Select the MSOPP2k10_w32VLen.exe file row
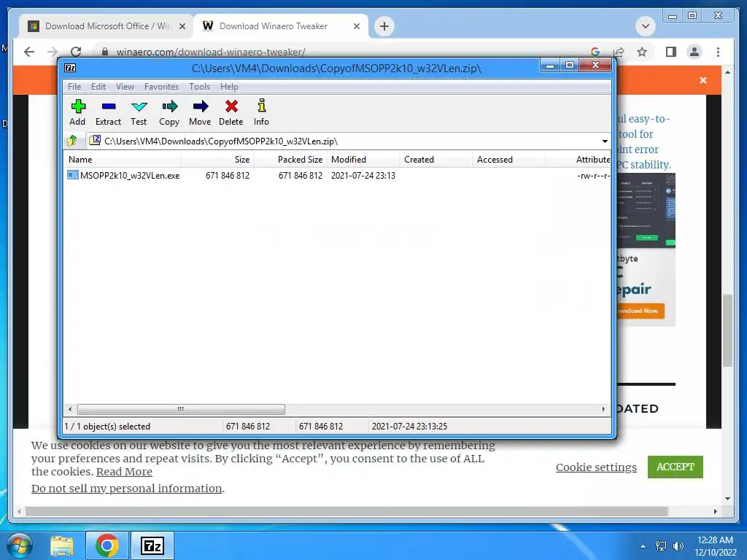The height and width of the screenshot is (560, 747). 337,175
